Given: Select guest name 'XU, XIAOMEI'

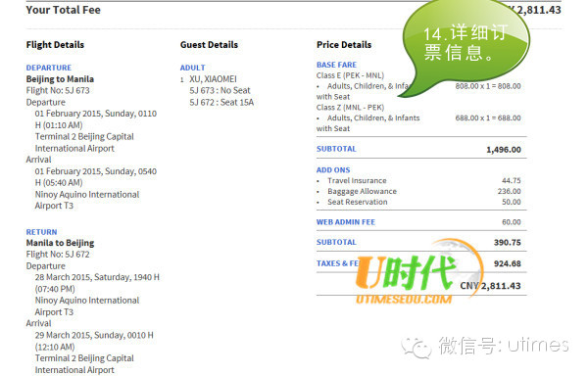Looking at the screenshot, I should pos(213,79).
